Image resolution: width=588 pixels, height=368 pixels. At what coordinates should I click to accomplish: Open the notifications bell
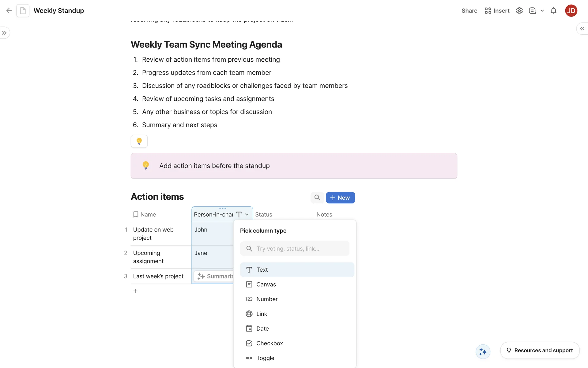(553, 11)
